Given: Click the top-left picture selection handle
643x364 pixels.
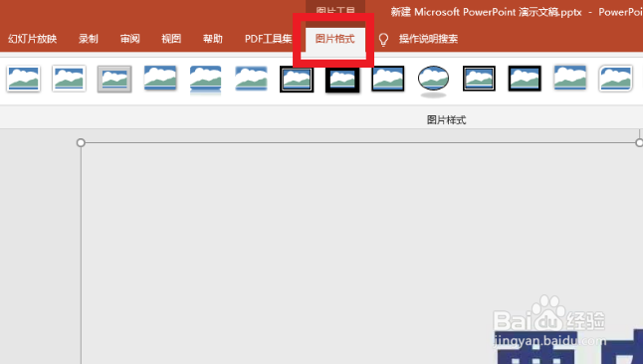Looking at the screenshot, I should tap(81, 142).
